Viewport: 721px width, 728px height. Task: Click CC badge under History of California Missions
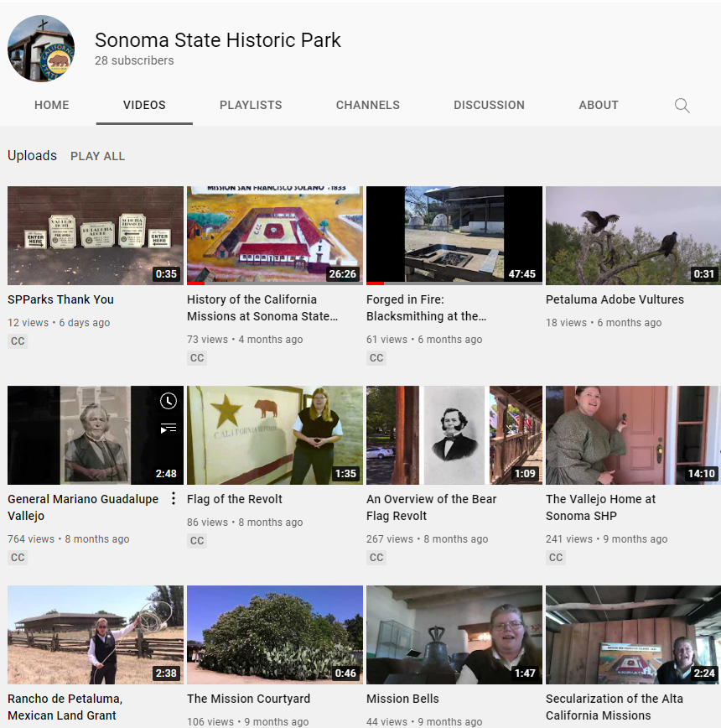tap(197, 358)
